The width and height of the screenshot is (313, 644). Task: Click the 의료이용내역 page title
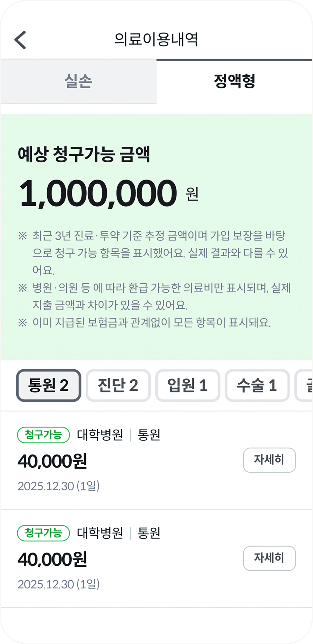pyautogui.click(x=156, y=39)
